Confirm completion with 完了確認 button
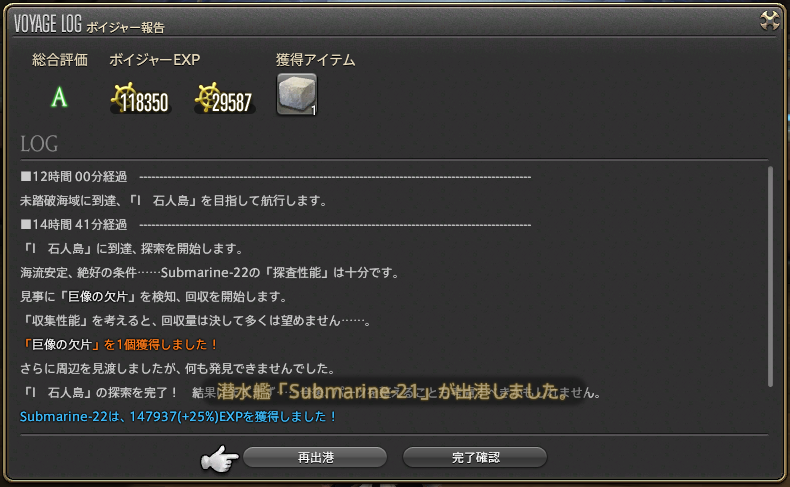790x487 pixels. tap(475, 457)
